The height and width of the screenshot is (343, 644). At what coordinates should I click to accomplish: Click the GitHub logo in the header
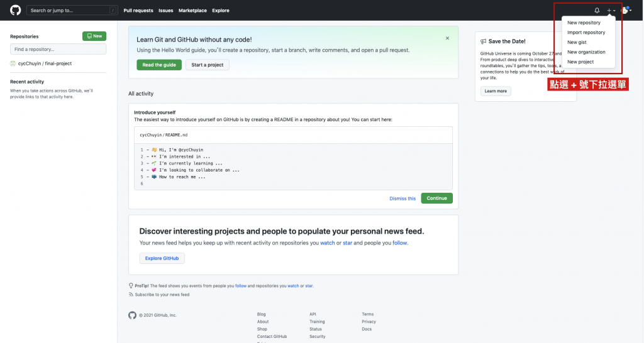click(x=16, y=10)
